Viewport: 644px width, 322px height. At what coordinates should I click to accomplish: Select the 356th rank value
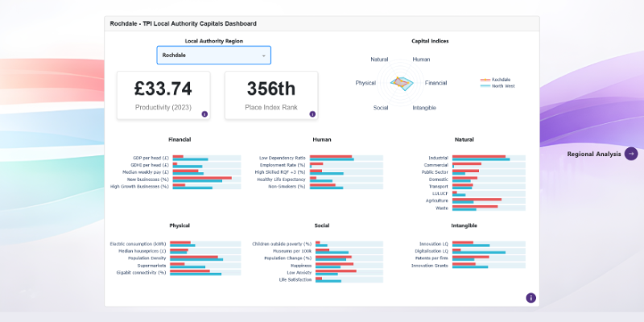click(x=271, y=89)
